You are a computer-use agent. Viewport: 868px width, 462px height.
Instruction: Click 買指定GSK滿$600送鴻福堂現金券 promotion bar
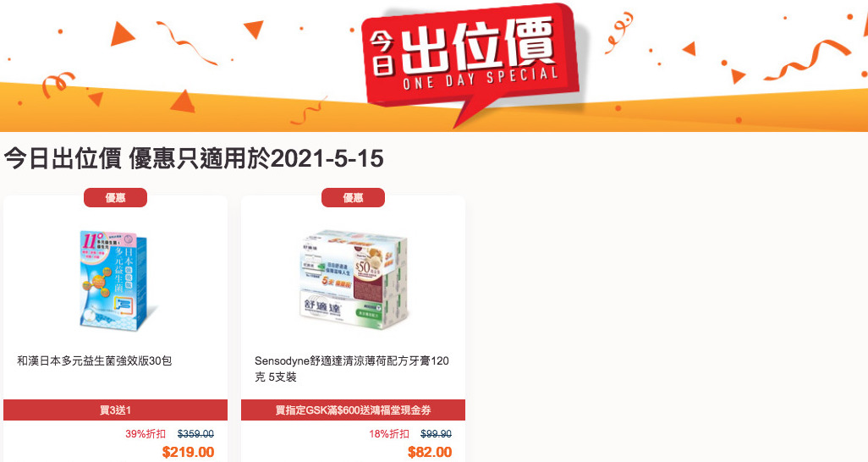(353, 410)
